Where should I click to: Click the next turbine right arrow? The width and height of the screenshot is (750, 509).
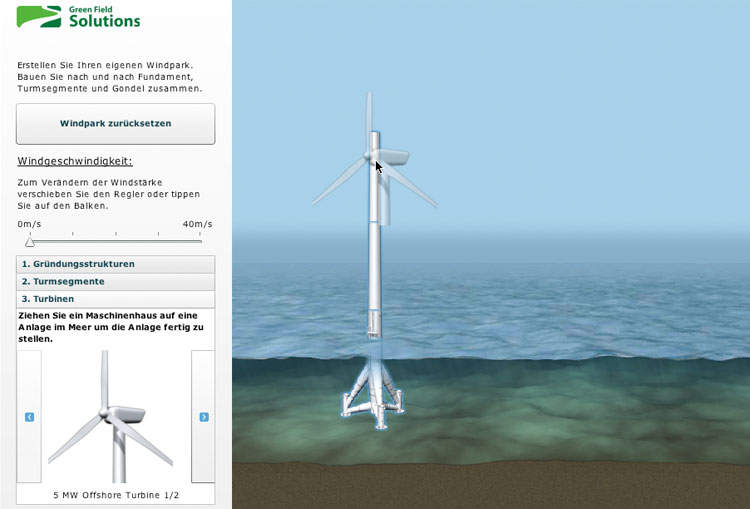(203, 417)
